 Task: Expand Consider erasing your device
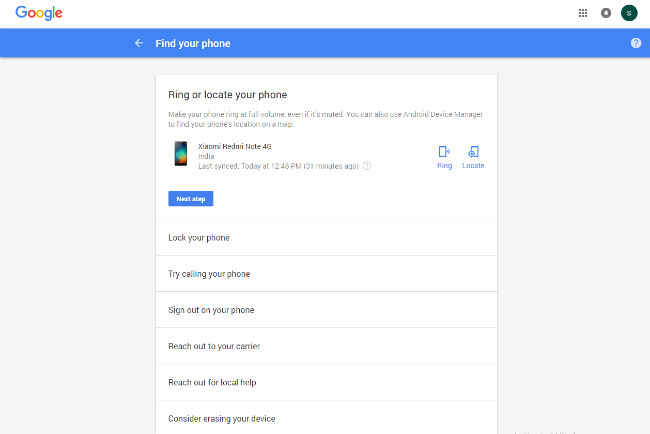click(326, 418)
